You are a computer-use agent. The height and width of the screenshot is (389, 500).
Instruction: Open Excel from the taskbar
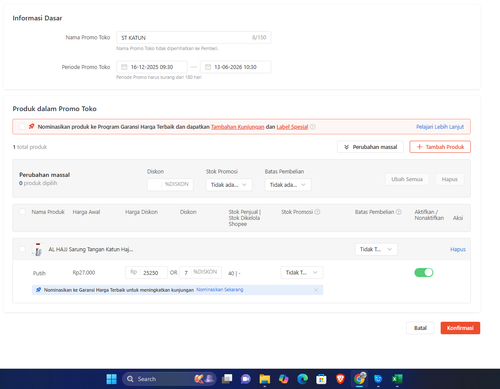tap(397, 379)
